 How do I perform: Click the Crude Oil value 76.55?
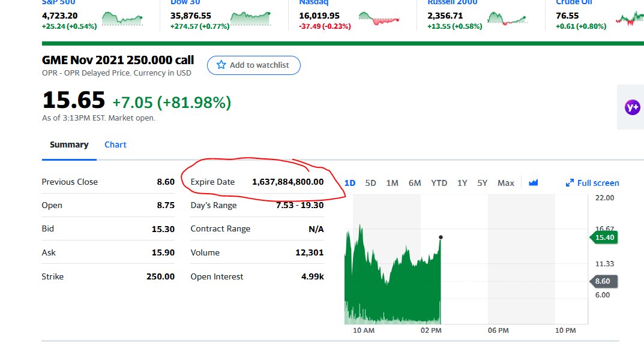click(567, 16)
